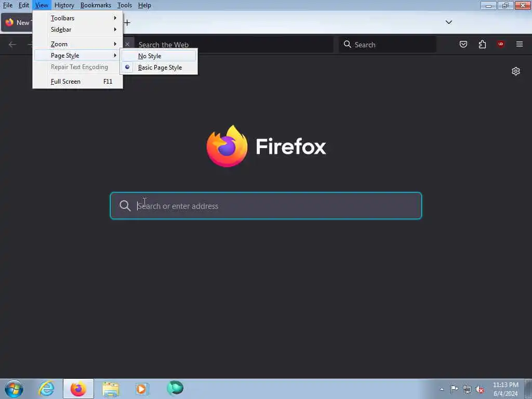Open the History menu
This screenshot has width=532, height=399.
(x=64, y=5)
